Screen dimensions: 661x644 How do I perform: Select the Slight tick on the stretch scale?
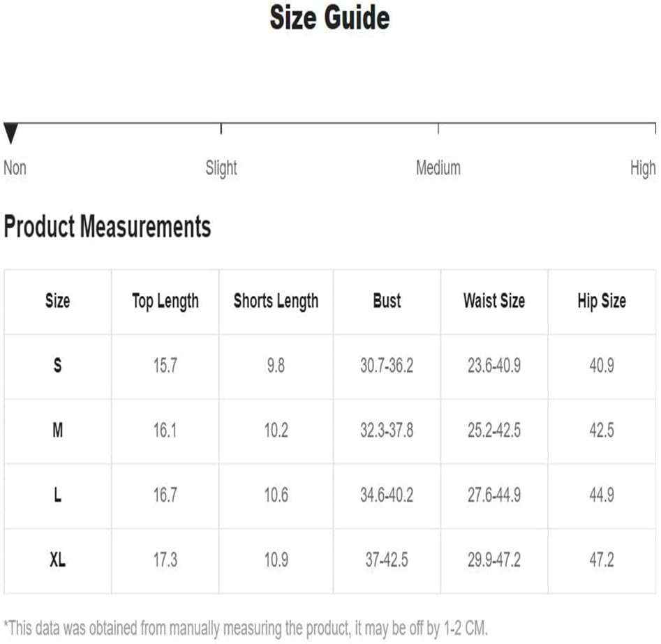221,129
